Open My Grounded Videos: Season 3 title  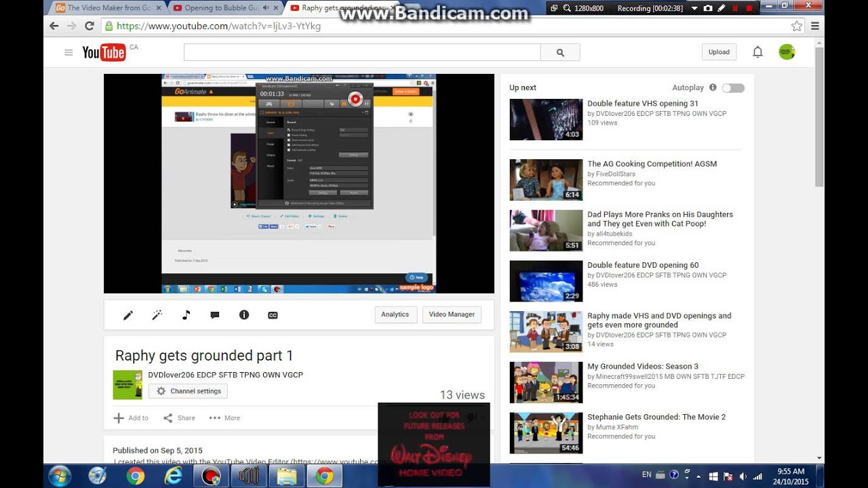(x=643, y=367)
